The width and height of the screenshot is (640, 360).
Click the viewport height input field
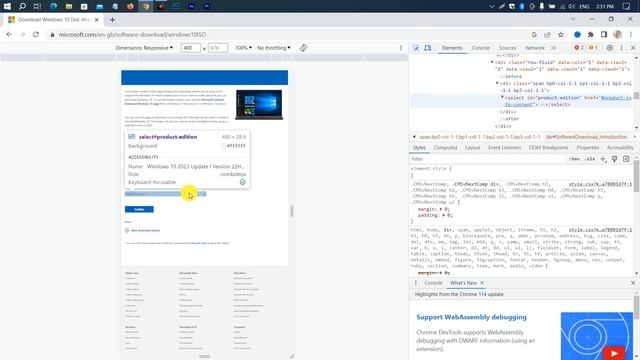pos(218,48)
